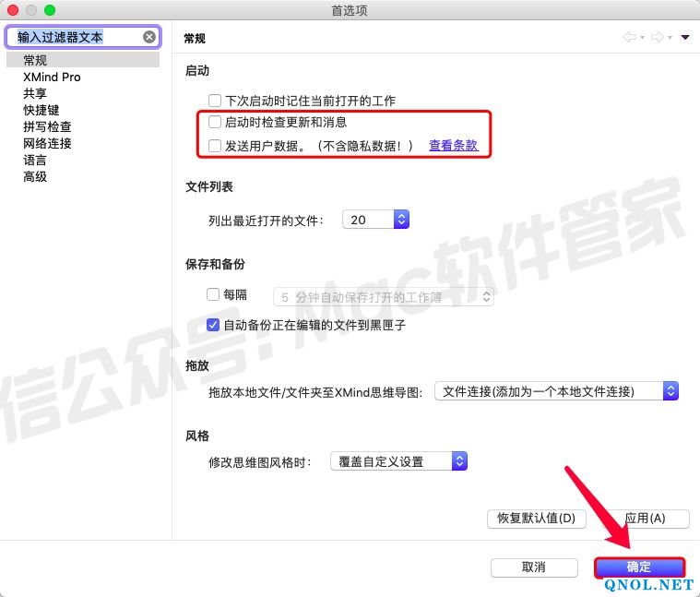700x597 pixels.
Task: Click the 恢复默认值 button
Action: (536, 519)
